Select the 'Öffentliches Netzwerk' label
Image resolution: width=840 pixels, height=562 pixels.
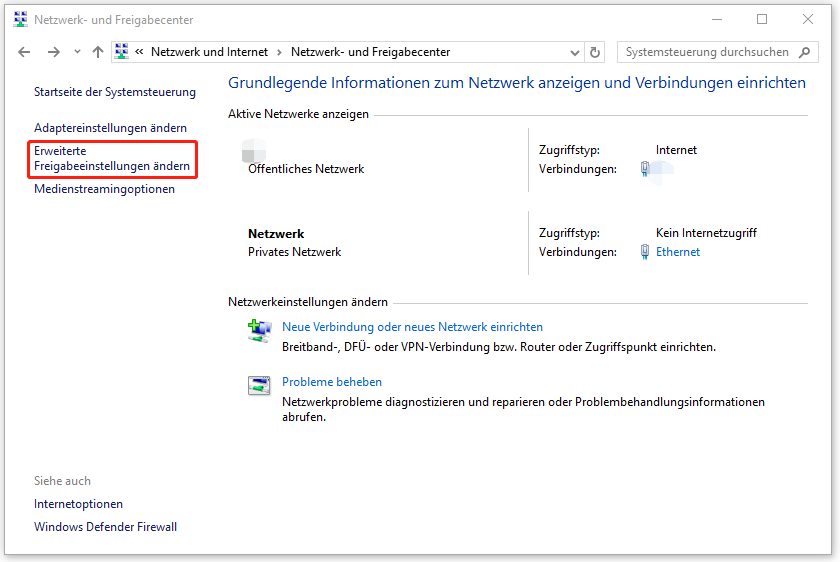coord(306,169)
